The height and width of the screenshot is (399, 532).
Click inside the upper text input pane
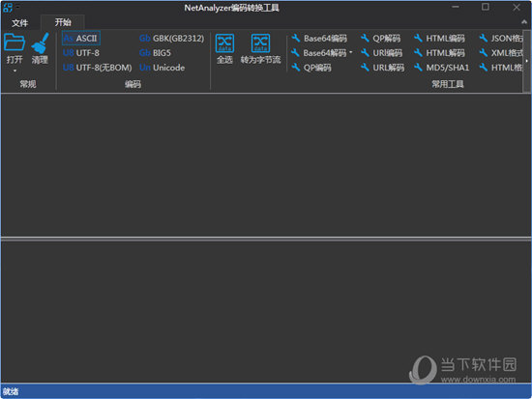pyautogui.click(x=266, y=165)
